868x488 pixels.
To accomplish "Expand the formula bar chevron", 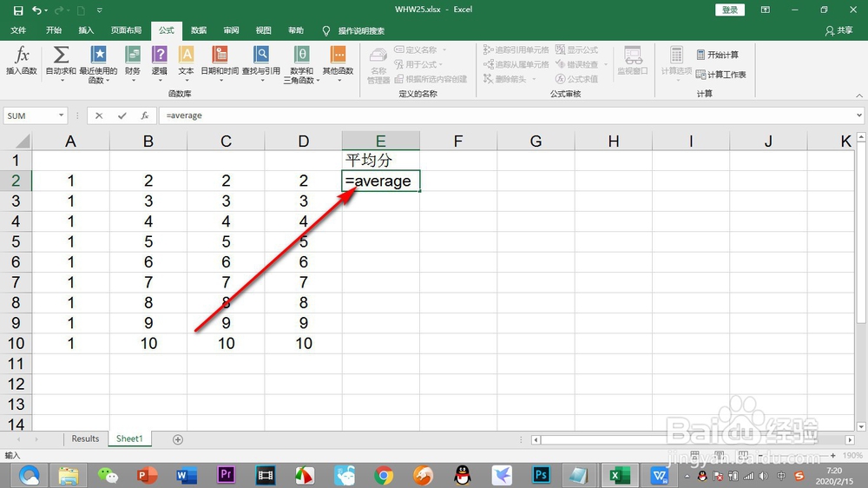I will point(859,115).
